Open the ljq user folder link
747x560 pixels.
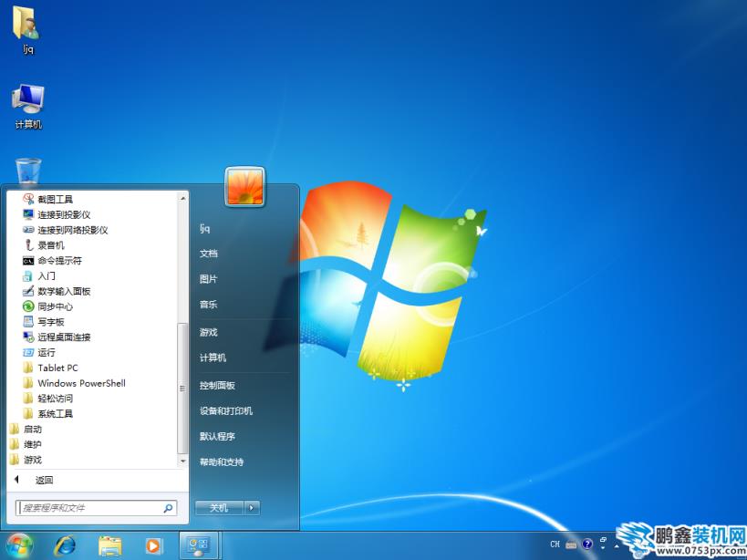click(205, 228)
